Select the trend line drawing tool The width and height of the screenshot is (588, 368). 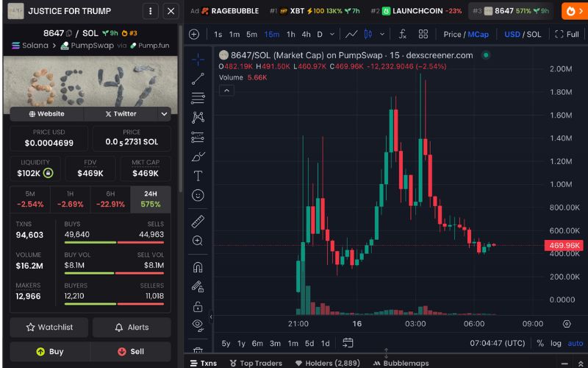coord(198,79)
